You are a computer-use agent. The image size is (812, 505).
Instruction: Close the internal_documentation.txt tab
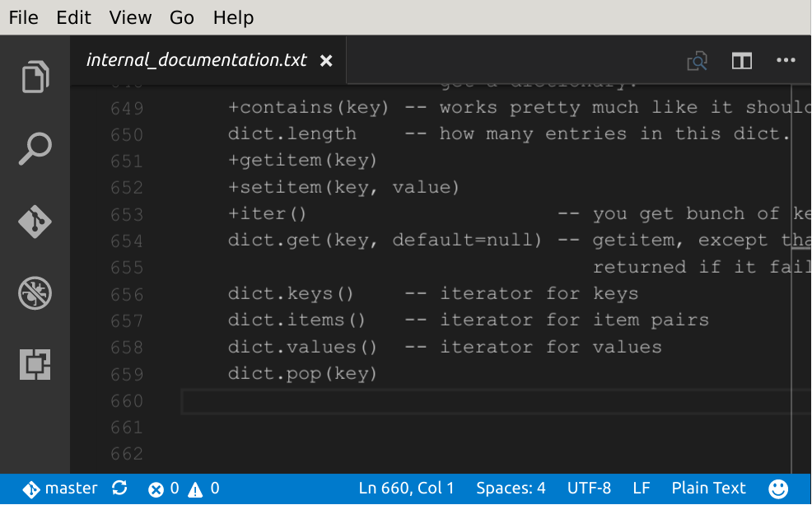coord(326,61)
